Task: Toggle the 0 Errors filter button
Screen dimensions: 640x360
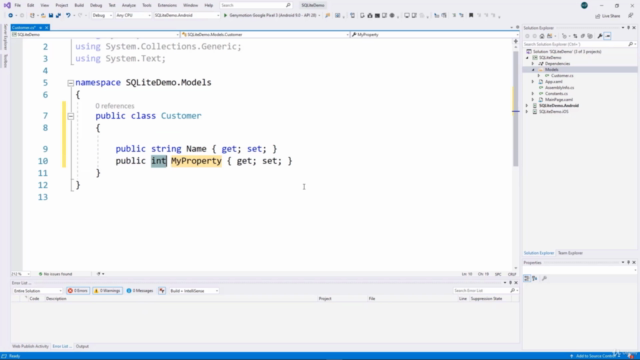Action: coord(78,291)
